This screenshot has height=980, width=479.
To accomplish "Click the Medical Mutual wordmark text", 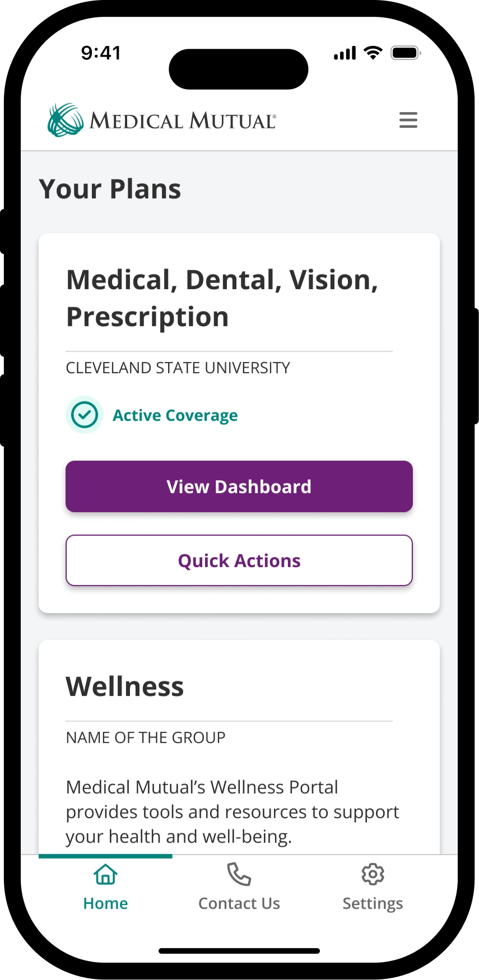I will 183,121.
